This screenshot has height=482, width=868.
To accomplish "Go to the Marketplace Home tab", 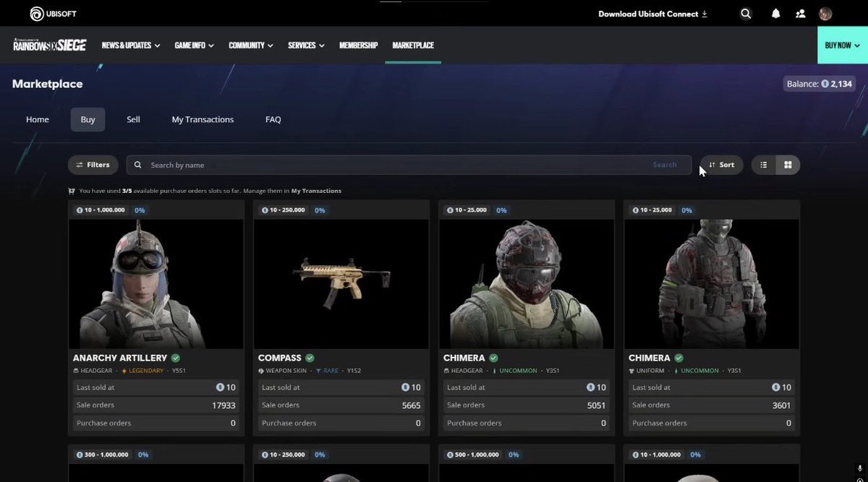I will click(x=38, y=119).
